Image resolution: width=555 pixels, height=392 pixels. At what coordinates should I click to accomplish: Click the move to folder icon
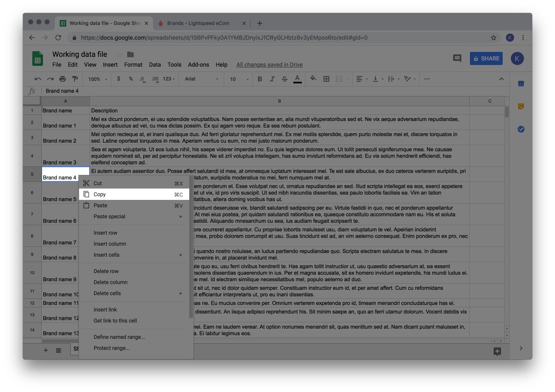[130, 54]
